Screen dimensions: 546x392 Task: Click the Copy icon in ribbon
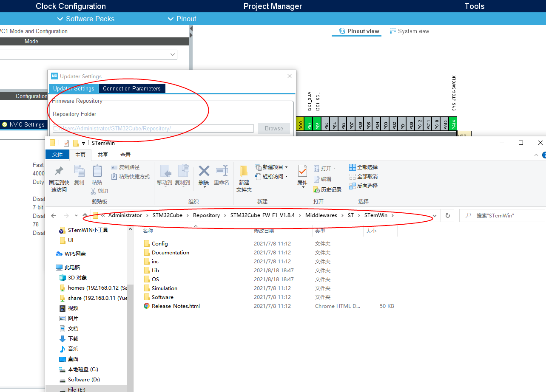point(79,171)
